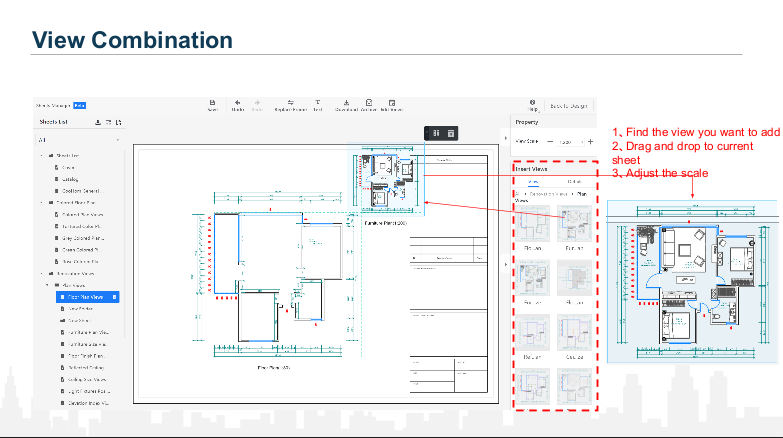The image size is (783, 438).
Task: Switch to the second tab under Insert Views
Action: pos(575,182)
